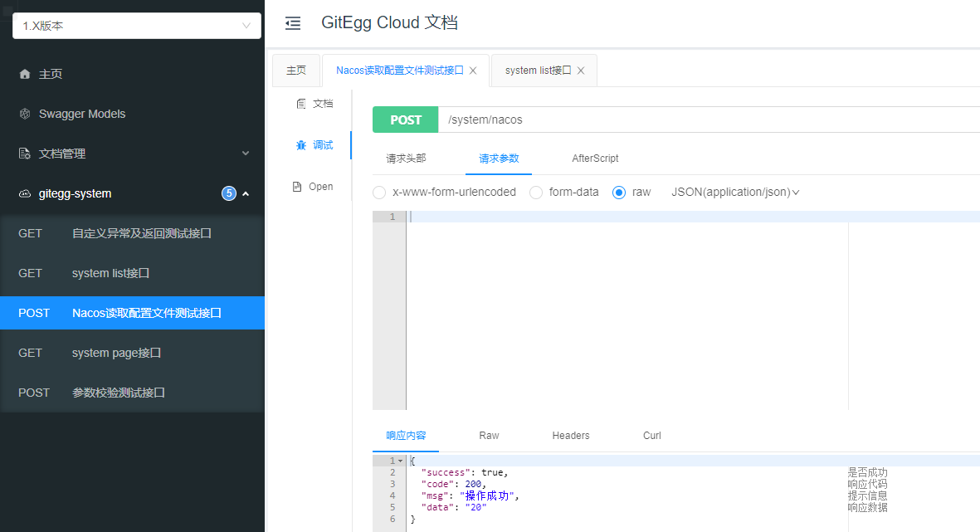Viewport: 980px width, 532px height.
Task: Close the Nacos读取配置文件测试接口 tab
Action: [x=473, y=71]
